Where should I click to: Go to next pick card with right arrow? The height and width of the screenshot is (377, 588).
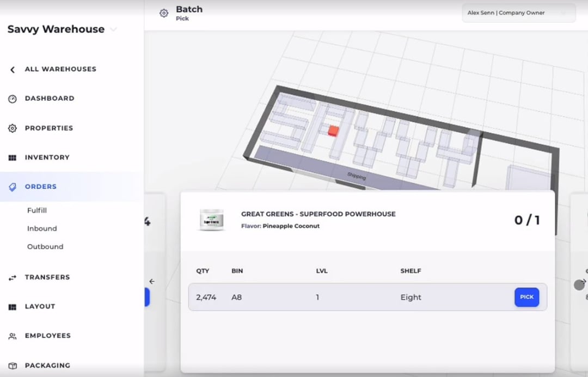[583, 281]
